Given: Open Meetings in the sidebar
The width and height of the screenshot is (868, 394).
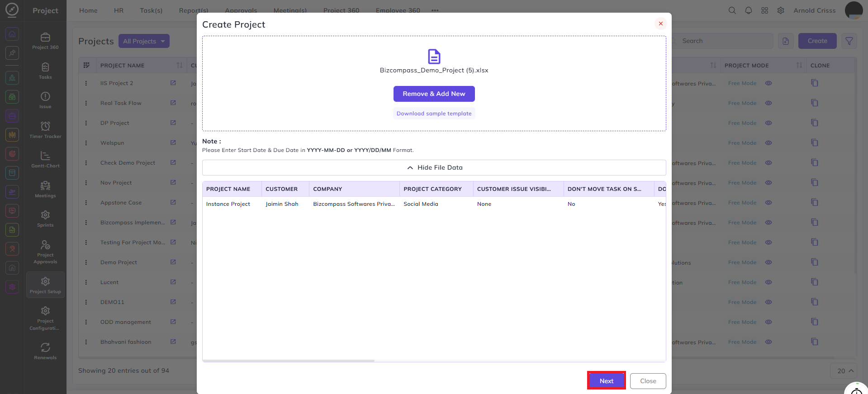Looking at the screenshot, I should click(x=45, y=189).
